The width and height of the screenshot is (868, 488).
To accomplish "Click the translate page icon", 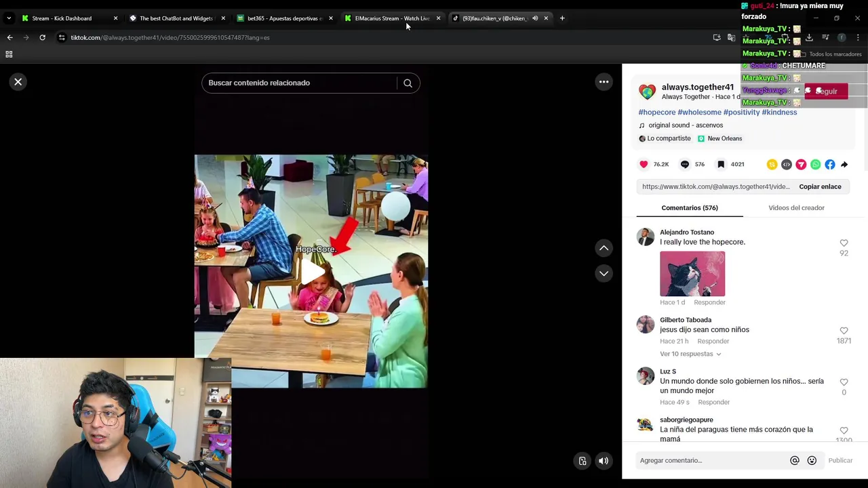I will coord(731,37).
